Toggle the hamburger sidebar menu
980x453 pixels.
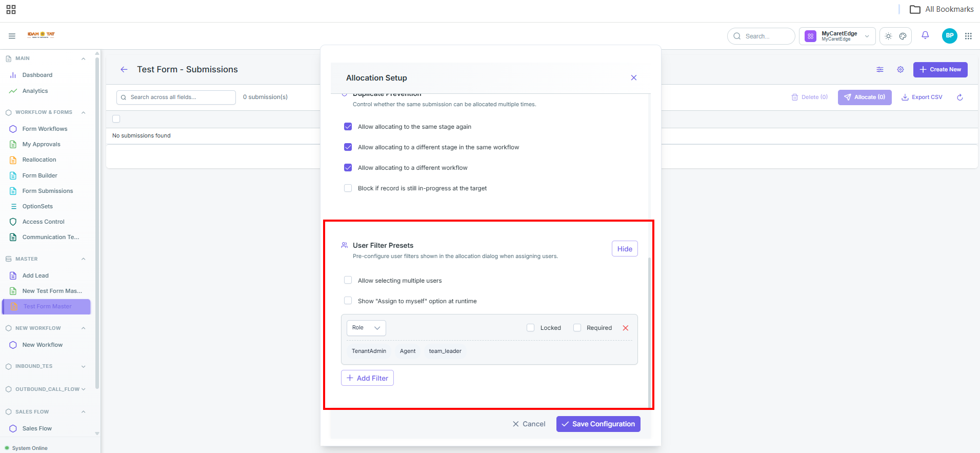12,36
